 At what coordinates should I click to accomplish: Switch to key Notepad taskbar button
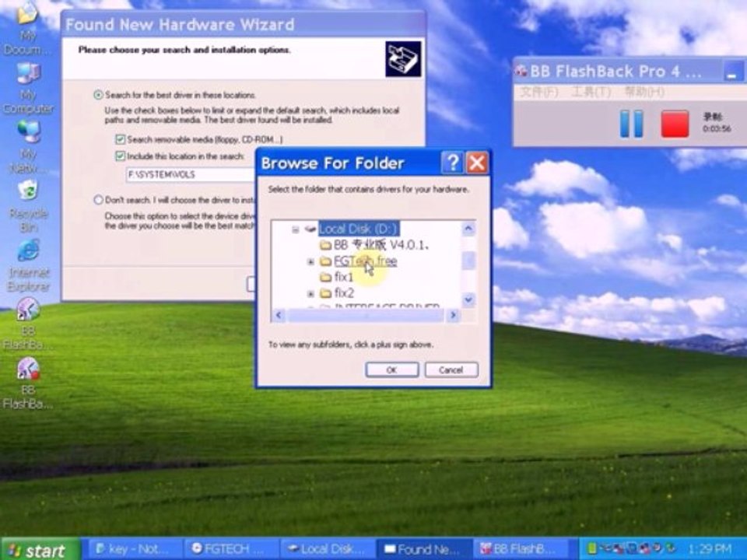[135, 550]
